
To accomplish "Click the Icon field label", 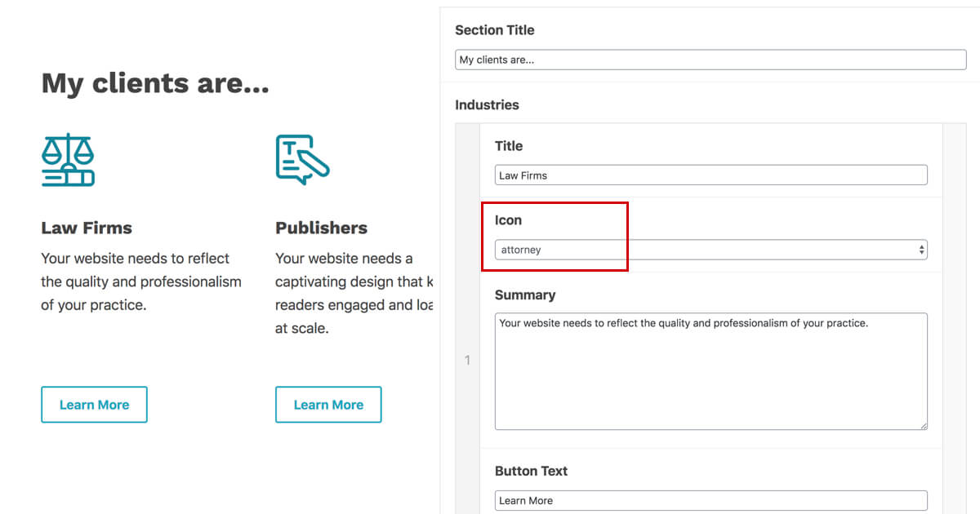I will point(508,220).
